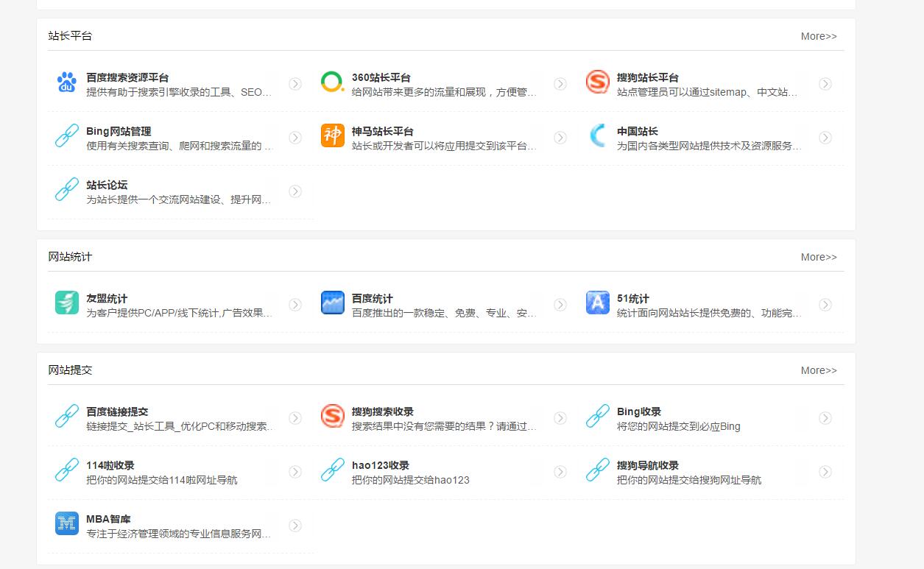Click the 百度链接提交 link icon
The image size is (924, 569).
tap(66, 417)
